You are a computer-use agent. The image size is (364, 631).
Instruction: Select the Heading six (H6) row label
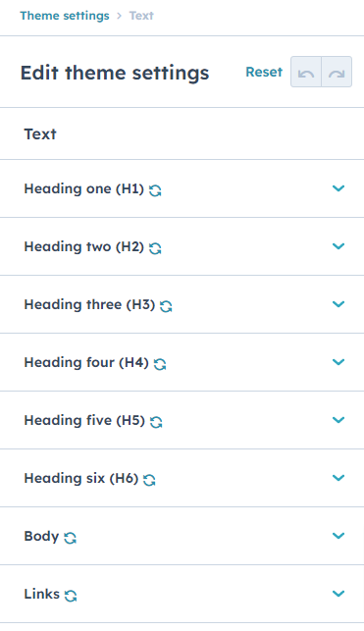(81, 478)
